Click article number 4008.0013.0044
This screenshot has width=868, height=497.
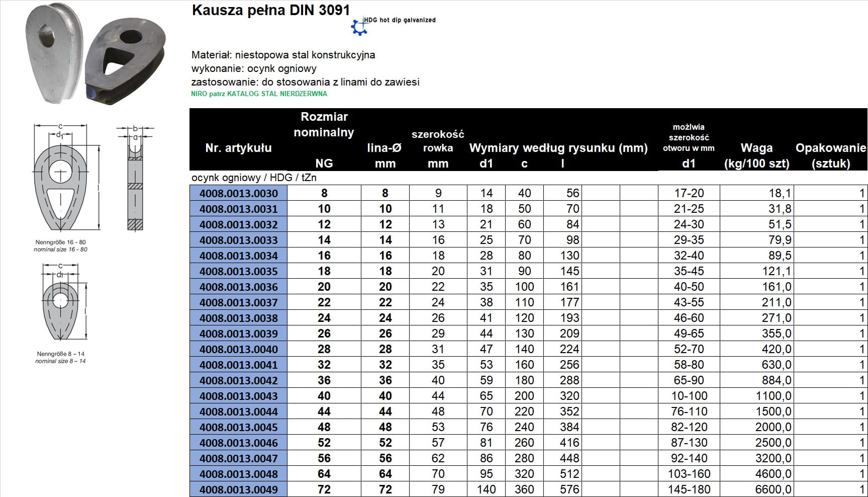coord(238,411)
